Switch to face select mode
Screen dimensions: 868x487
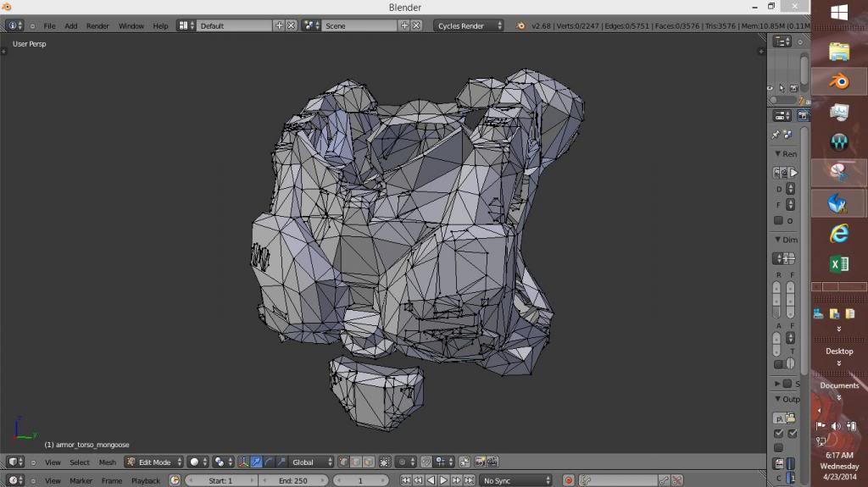367,462
